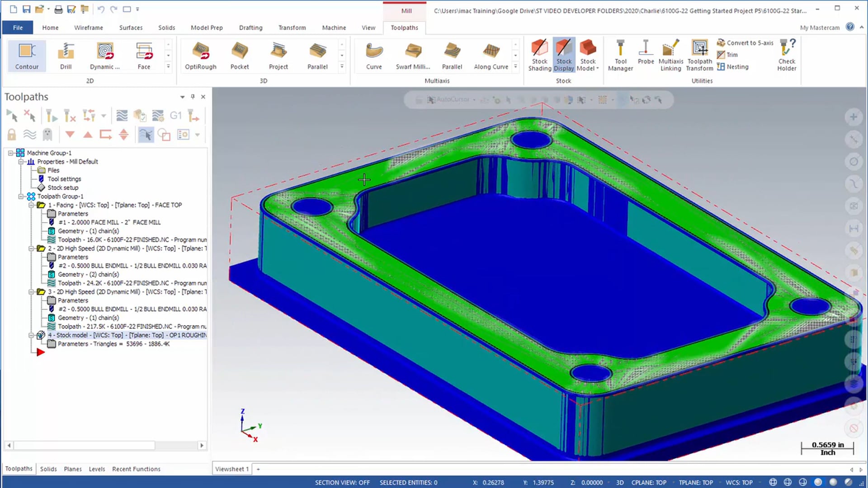
Task: Choose the Project 3D toolpath
Action: 278,56
